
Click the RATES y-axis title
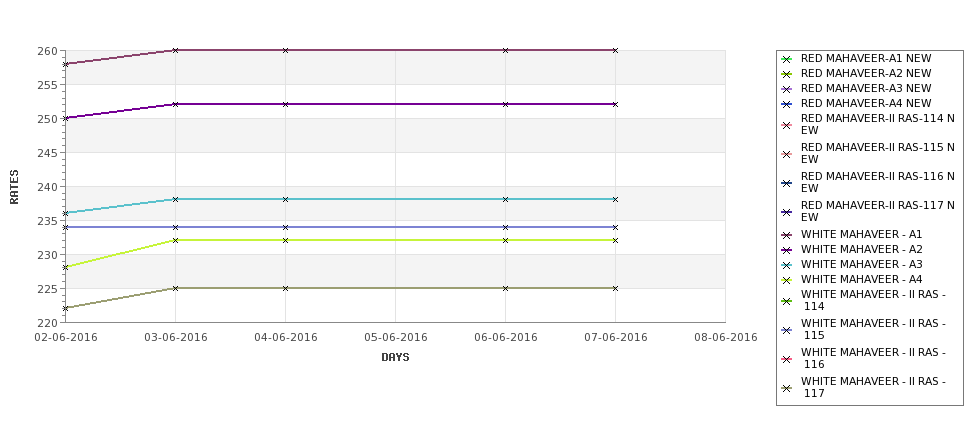[14, 187]
